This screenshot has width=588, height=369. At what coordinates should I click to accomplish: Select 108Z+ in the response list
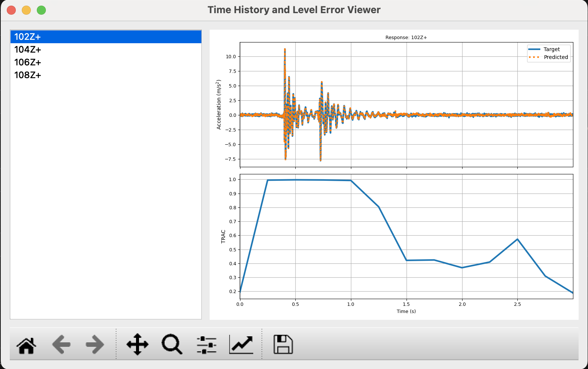pyautogui.click(x=106, y=75)
